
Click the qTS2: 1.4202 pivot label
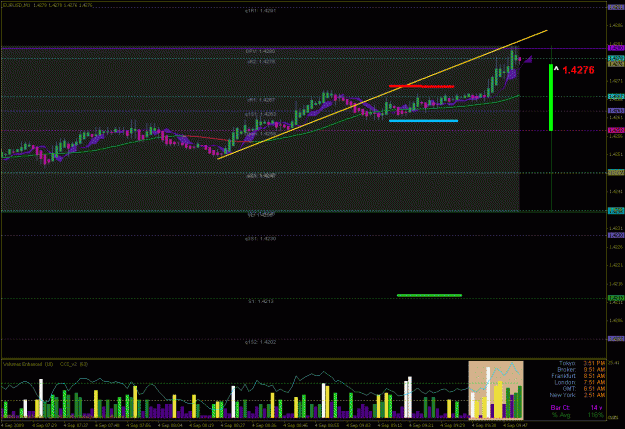click(261, 342)
